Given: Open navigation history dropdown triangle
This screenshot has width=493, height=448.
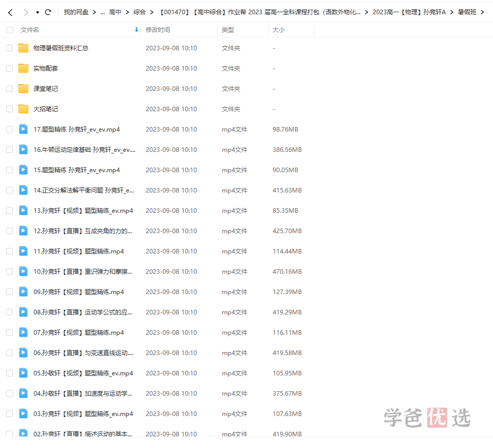Looking at the screenshot, I should (38, 13).
